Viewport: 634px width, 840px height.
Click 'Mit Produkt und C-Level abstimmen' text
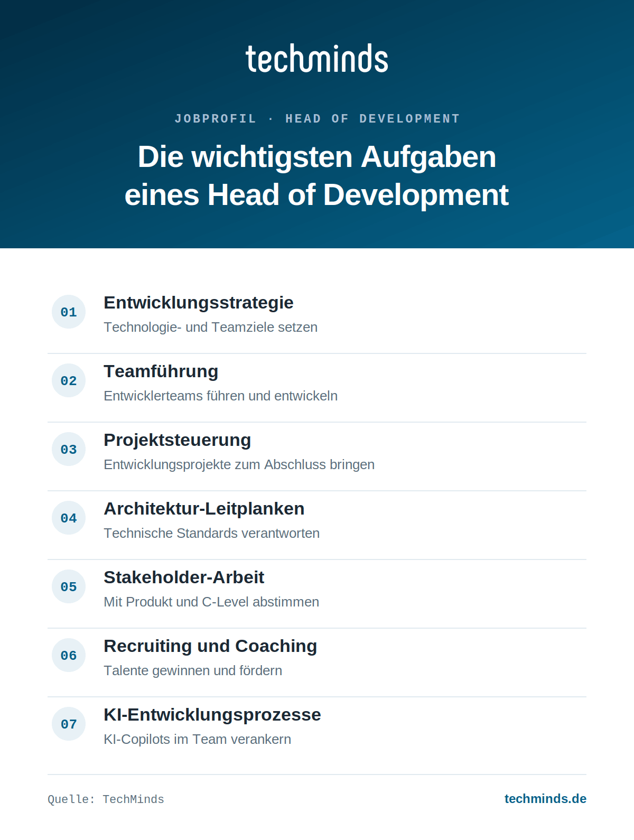click(211, 602)
